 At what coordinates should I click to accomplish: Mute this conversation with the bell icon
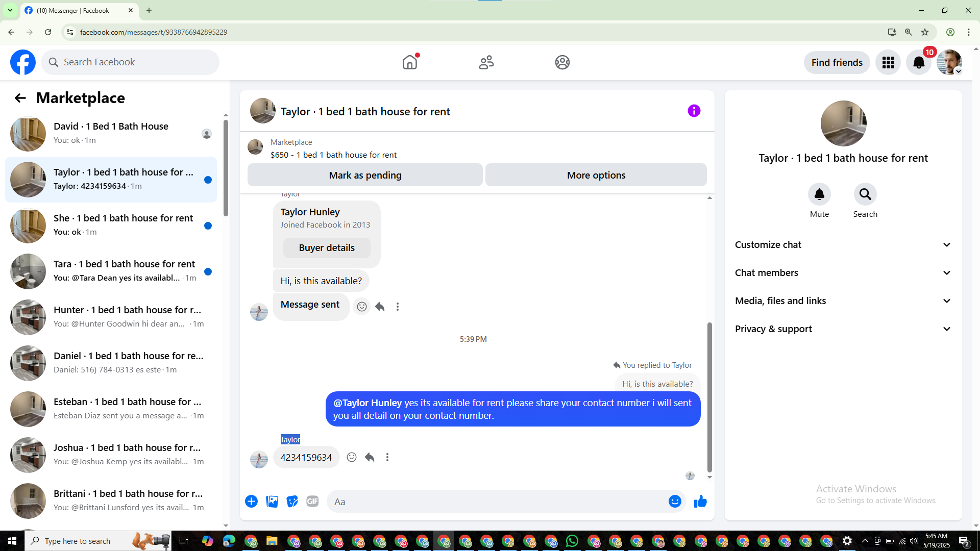(x=819, y=194)
